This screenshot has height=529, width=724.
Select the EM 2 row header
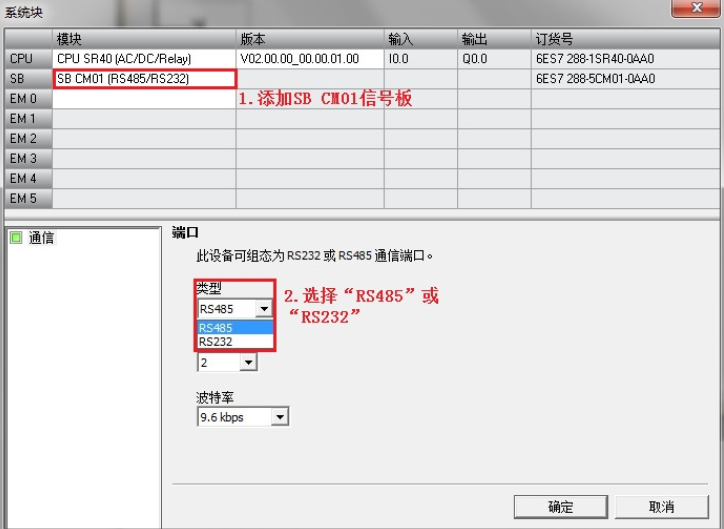[x=29, y=138]
